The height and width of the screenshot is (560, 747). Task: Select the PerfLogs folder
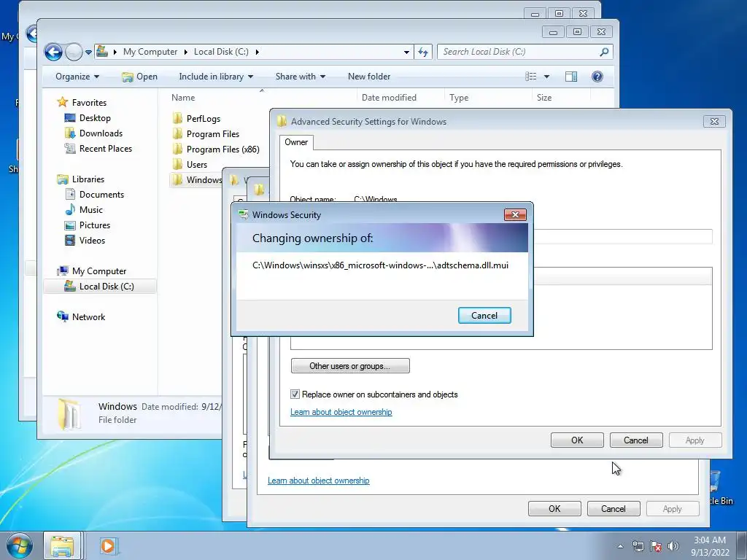(203, 119)
